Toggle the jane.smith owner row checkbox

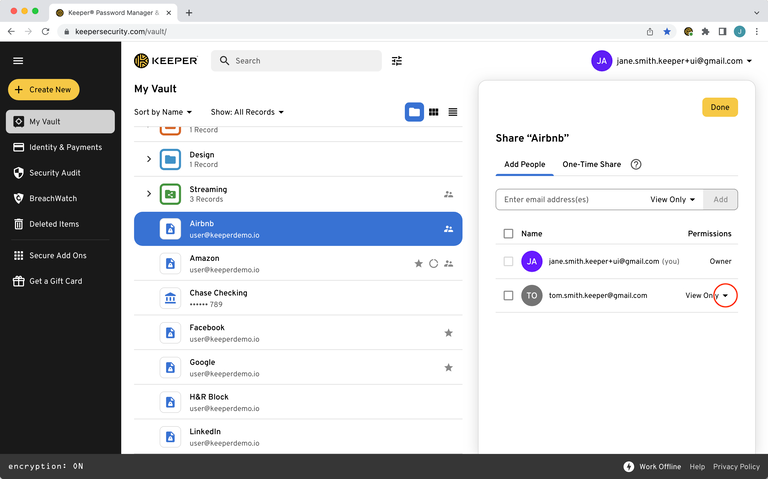[x=509, y=261]
